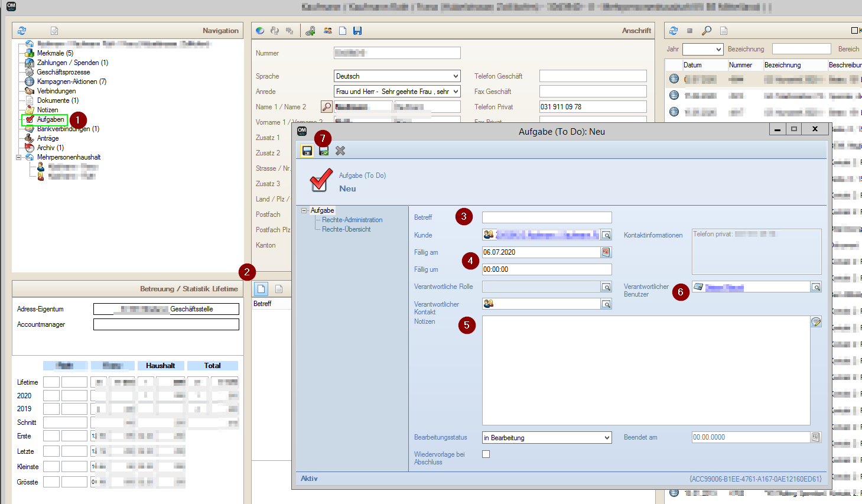Screen dimensions: 862x504
Task: Open the Bearbeitungsstatus dropdown
Action: [x=607, y=438]
